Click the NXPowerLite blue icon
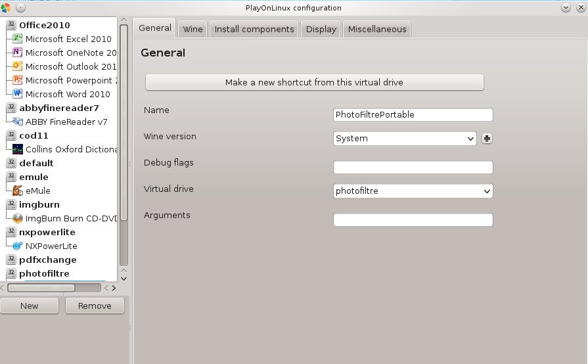 tap(18, 246)
